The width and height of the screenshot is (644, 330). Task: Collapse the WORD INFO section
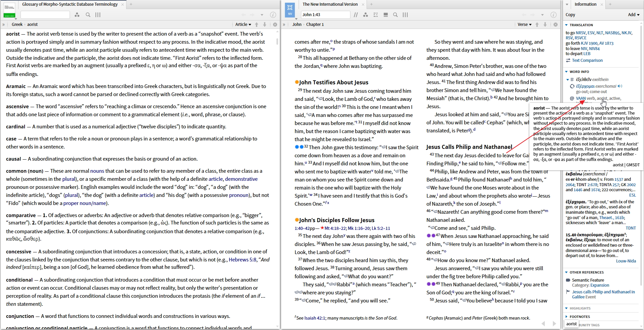point(566,72)
